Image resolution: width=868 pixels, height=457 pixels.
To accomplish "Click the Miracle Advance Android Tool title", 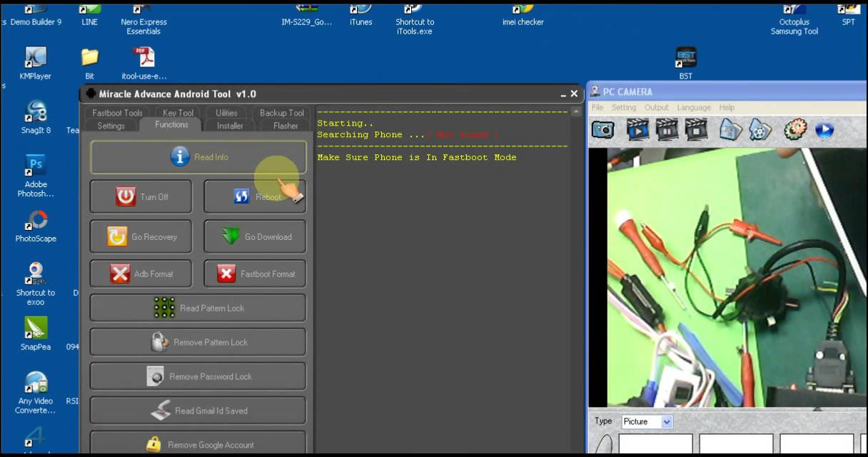I will (177, 94).
